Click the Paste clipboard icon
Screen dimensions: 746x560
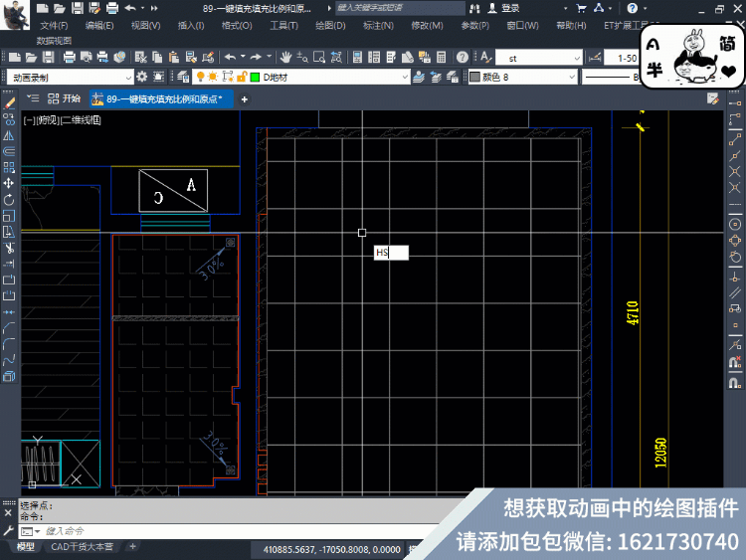click(174, 58)
